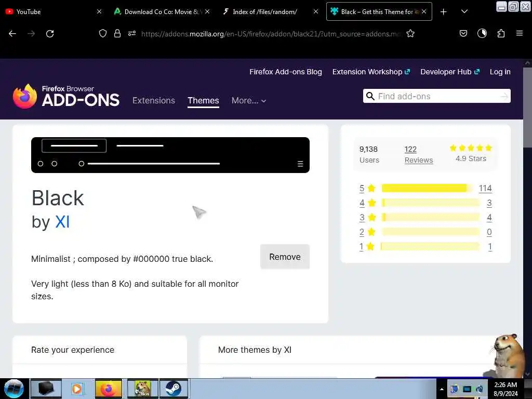Screen dimensions: 532x399
Task: Open the Extensions puzzle icon
Action: point(501,33)
